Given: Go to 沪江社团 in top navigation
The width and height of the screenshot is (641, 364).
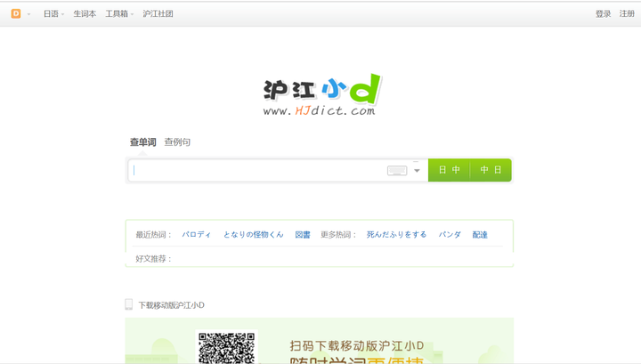Looking at the screenshot, I should tap(158, 14).
